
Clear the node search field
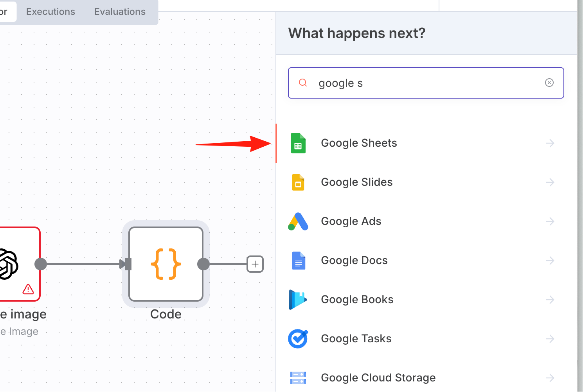click(x=549, y=83)
